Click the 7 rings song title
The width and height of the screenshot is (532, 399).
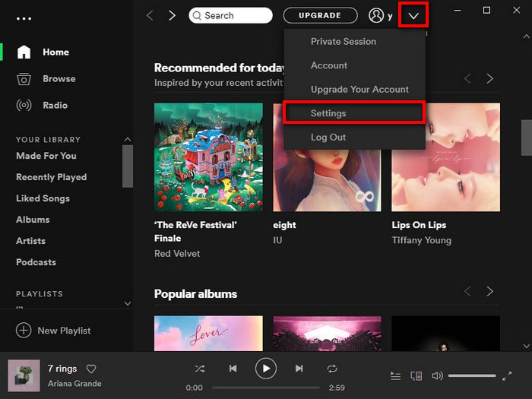tap(62, 369)
